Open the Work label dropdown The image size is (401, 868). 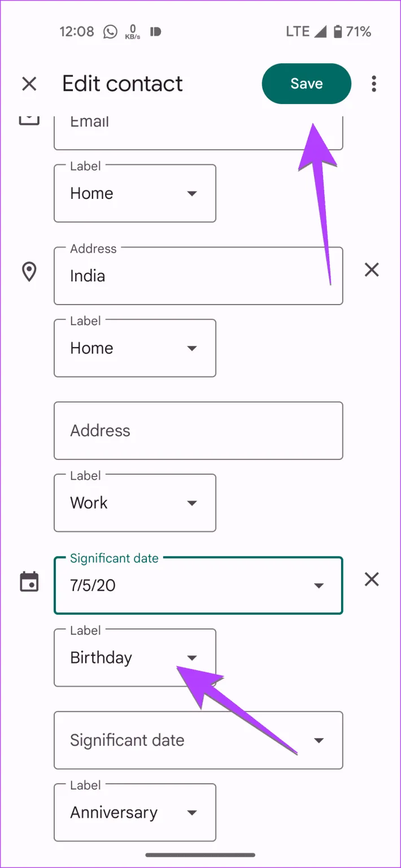point(135,503)
